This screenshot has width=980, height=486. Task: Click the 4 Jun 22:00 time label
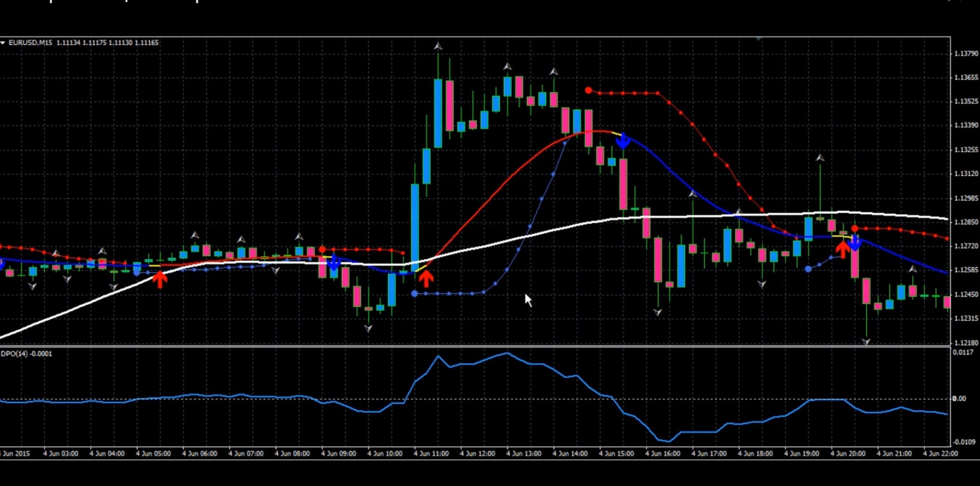[x=940, y=454]
